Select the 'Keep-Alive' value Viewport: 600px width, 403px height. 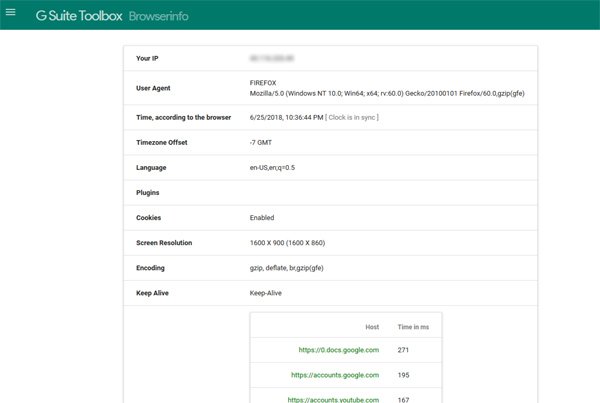[266, 293]
